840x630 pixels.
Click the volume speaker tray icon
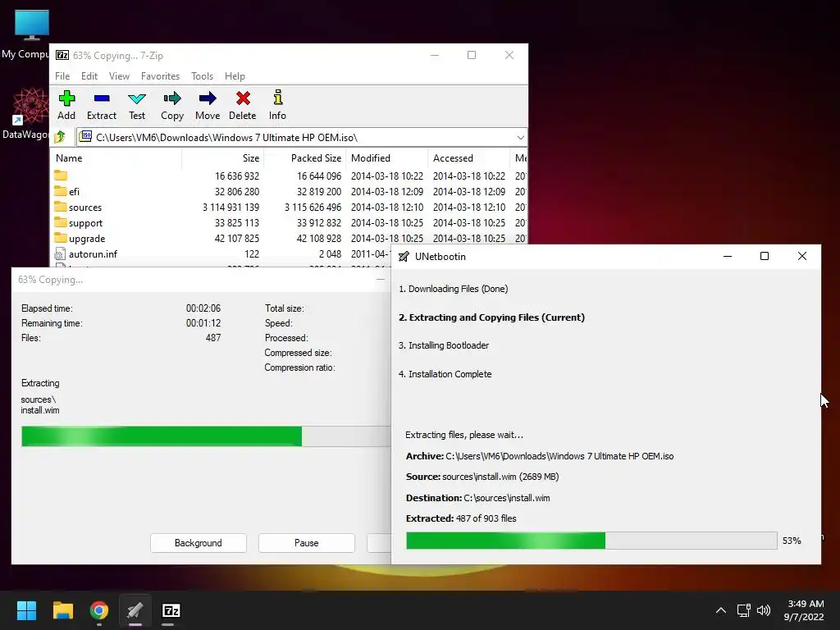click(764, 610)
